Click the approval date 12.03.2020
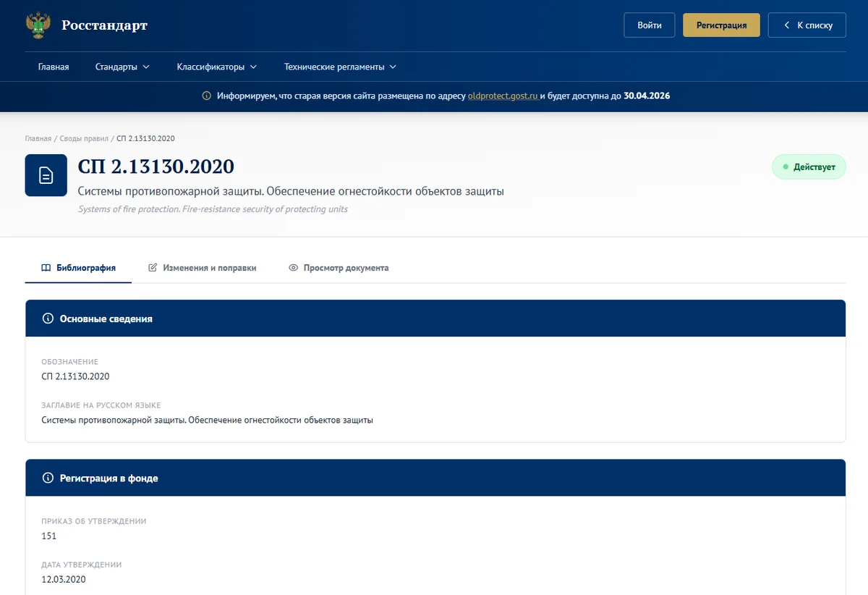868x595 pixels. click(x=64, y=580)
